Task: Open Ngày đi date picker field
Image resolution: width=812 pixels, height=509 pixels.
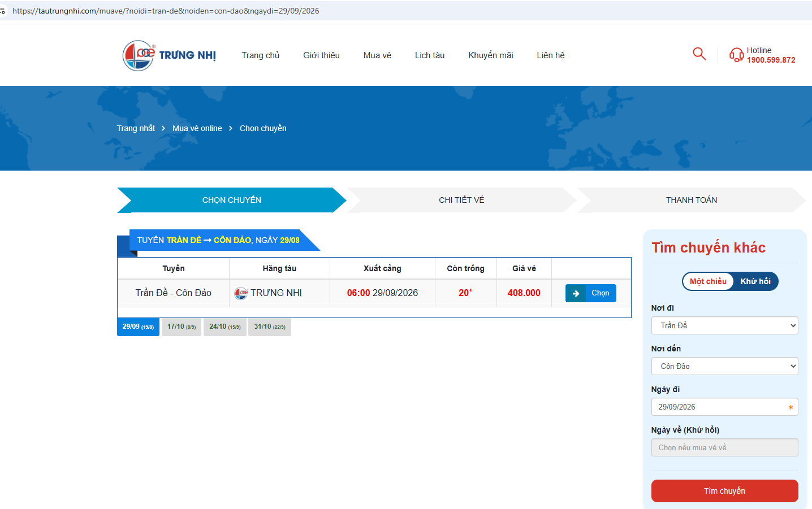Action: pos(724,407)
